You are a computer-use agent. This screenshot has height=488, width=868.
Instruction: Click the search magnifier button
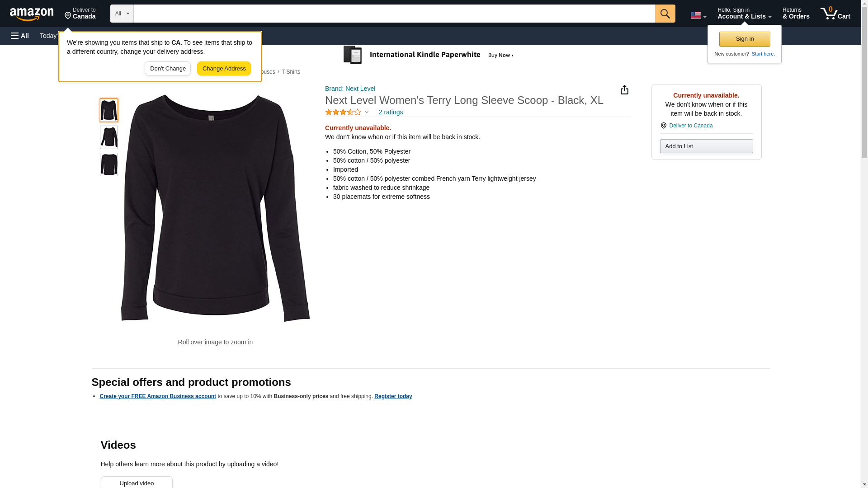click(665, 14)
